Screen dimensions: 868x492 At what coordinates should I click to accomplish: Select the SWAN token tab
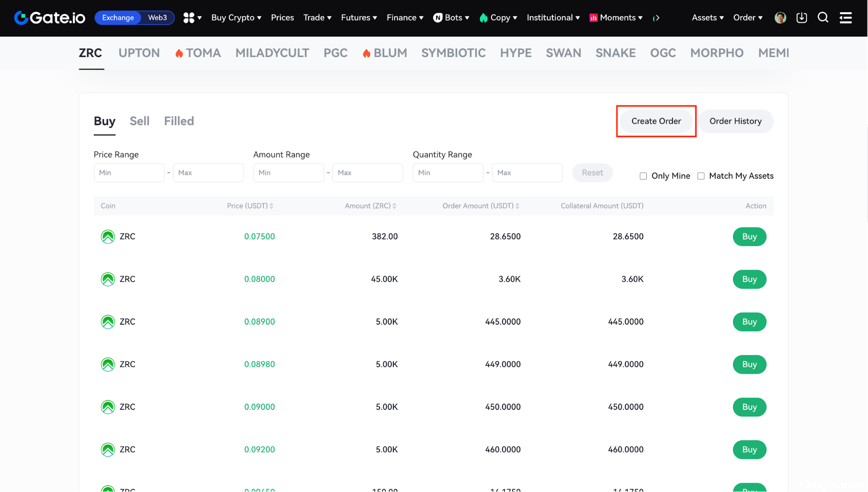563,53
